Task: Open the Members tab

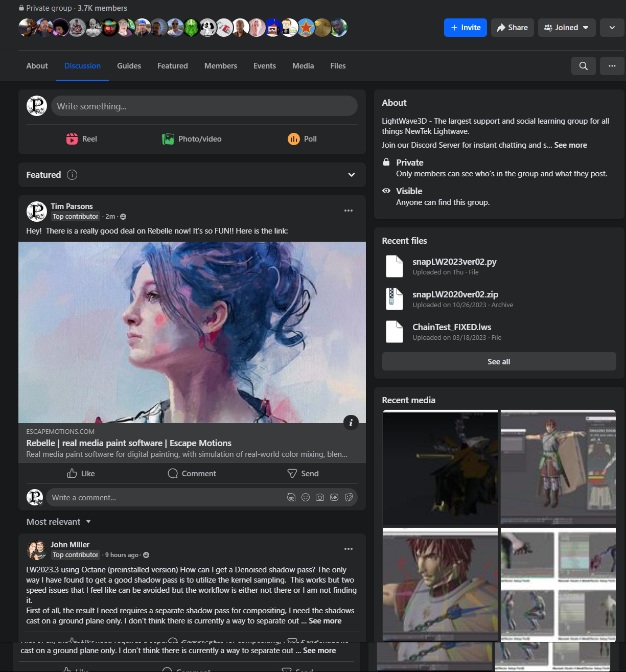Action: coord(221,66)
